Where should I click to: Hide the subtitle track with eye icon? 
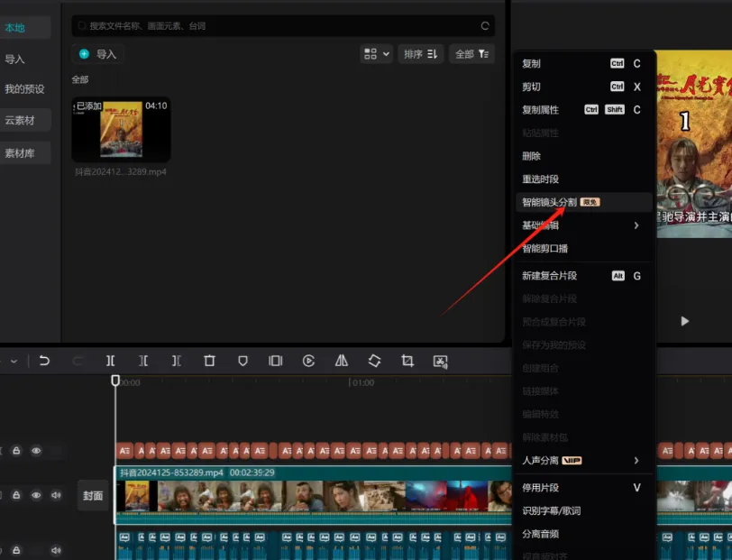pyautogui.click(x=36, y=450)
